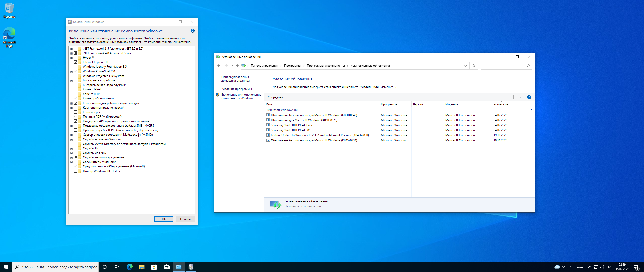Viewport: 644px width, 272px height.
Task: Collapse the Microsoft Windows (6) group
Action: 531,110
